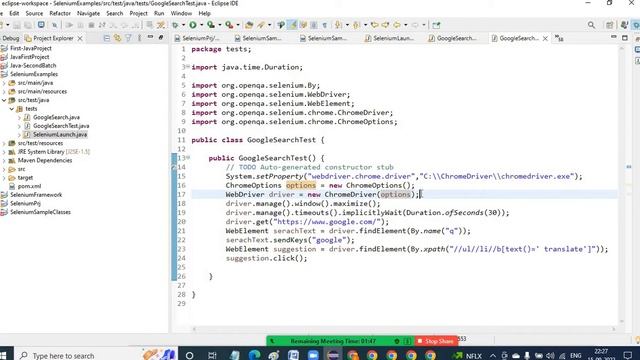Click the Toggle Breakpoint icon
Viewport: 640px width, 360px height.
281,25
